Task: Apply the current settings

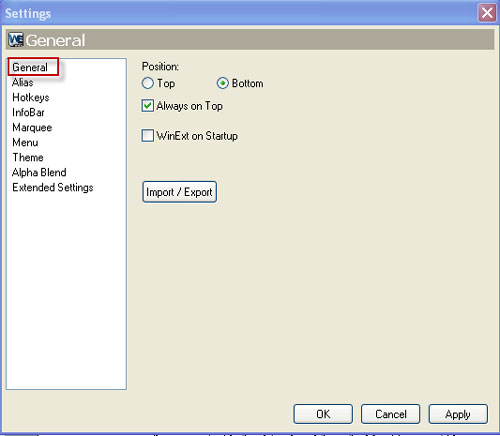Action: point(458,414)
